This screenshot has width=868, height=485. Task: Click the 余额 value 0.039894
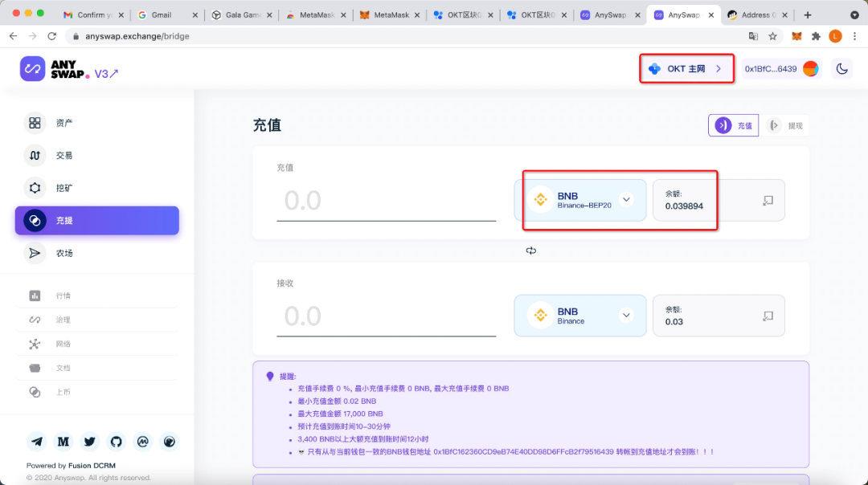click(684, 206)
